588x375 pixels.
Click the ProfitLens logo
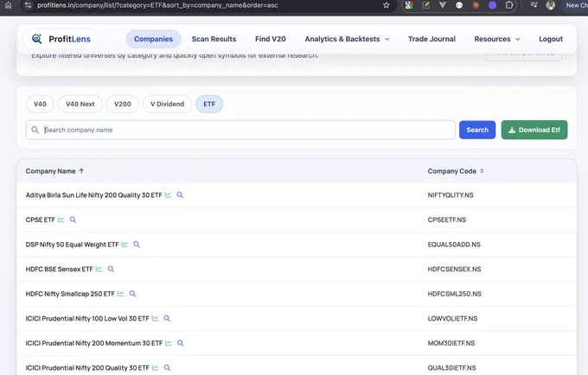pos(61,39)
